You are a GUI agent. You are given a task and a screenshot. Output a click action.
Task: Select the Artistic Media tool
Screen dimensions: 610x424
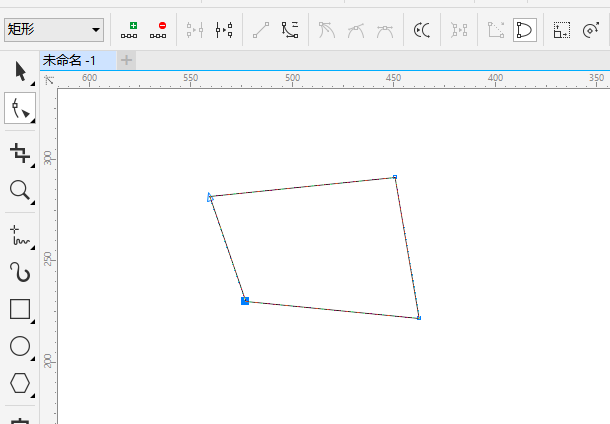coord(20,272)
